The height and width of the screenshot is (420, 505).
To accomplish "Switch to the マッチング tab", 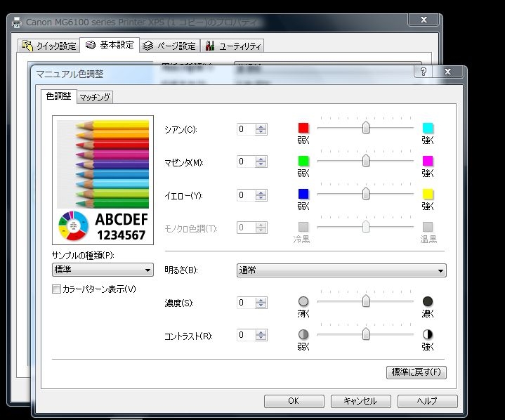I will click(x=95, y=97).
